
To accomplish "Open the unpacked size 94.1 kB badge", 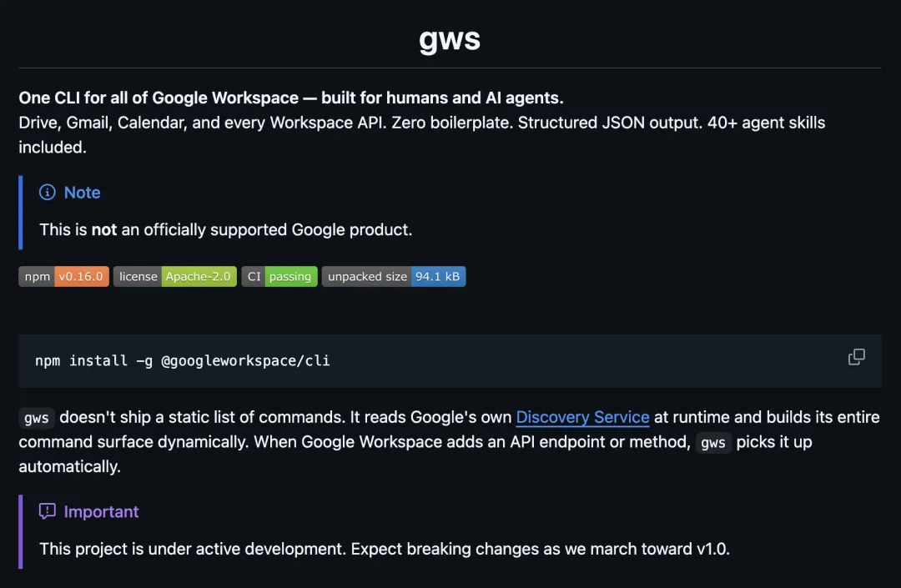I will point(393,277).
